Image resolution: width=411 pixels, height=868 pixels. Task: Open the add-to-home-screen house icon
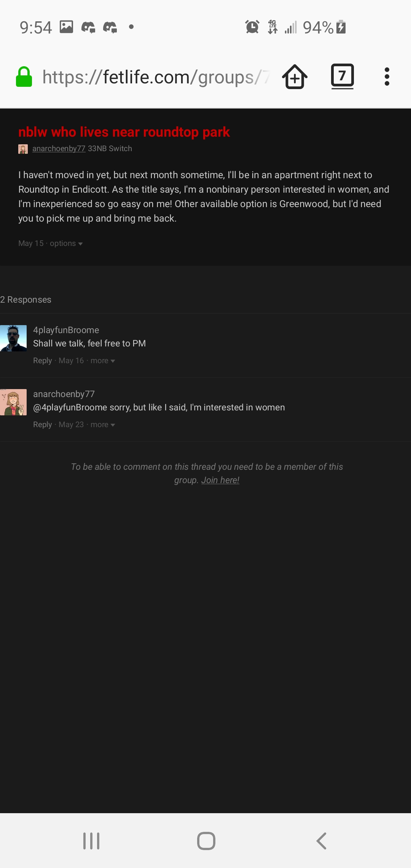coord(295,77)
